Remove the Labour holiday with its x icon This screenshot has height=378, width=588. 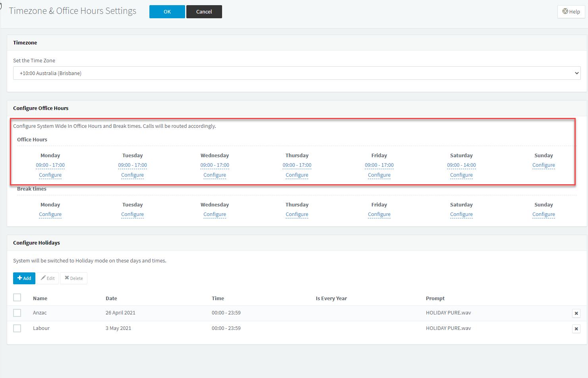click(x=576, y=329)
